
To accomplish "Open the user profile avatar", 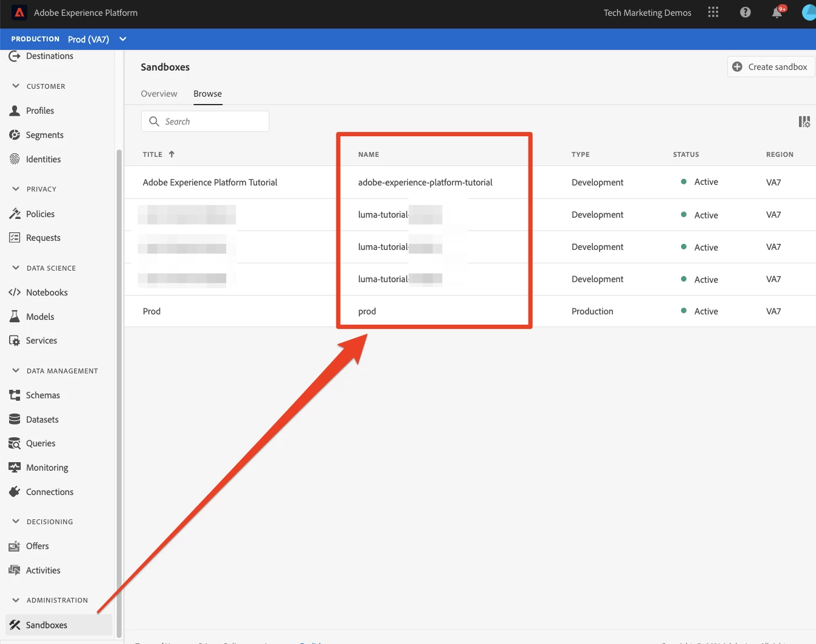I will click(809, 12).
